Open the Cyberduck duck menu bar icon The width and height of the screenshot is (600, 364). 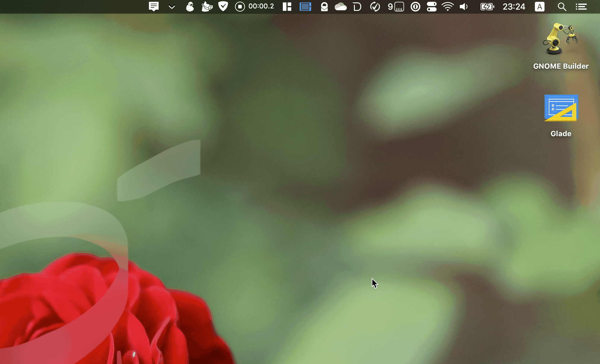[190, 6]
